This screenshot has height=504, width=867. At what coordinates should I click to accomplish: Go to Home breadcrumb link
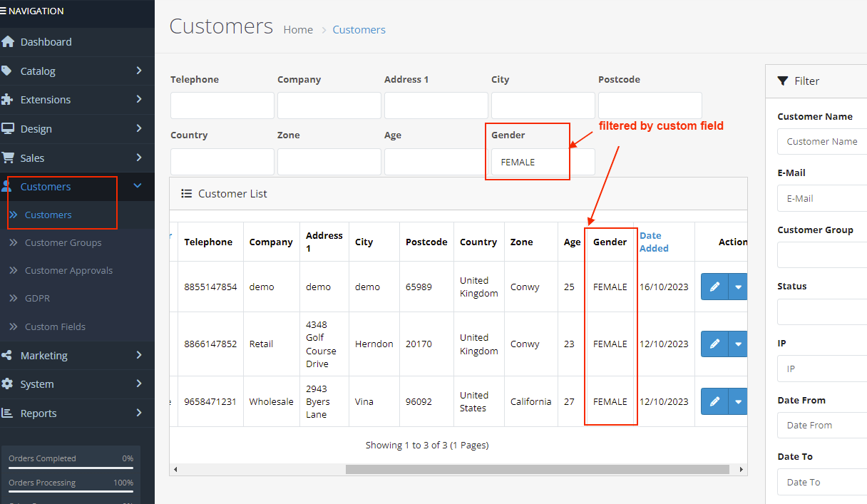point(298,30)
